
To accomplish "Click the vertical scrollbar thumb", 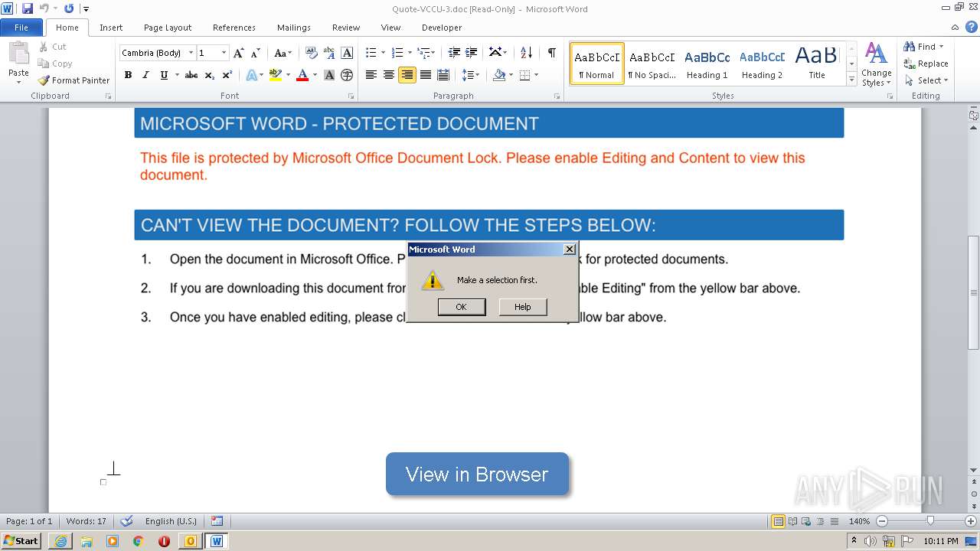I will pyautogui.click(x=973, y=292).
